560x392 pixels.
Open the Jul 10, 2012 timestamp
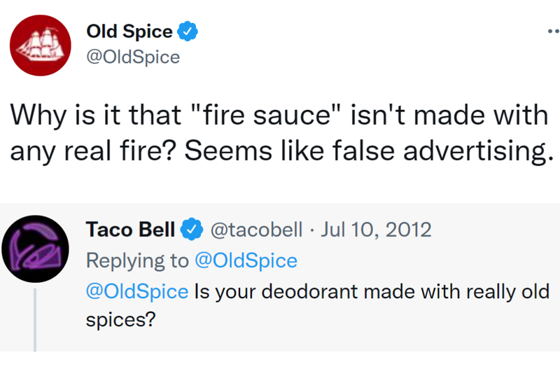point(376,229)
